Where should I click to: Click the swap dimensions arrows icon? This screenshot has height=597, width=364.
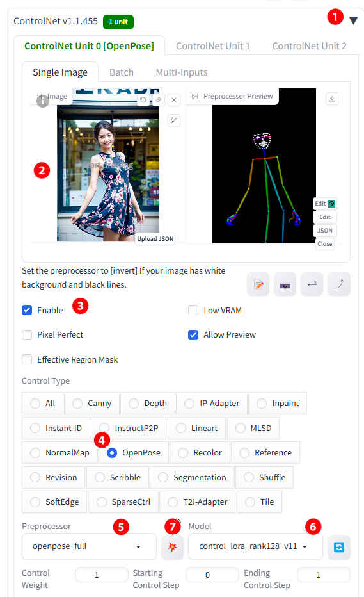tap(312, 284)
